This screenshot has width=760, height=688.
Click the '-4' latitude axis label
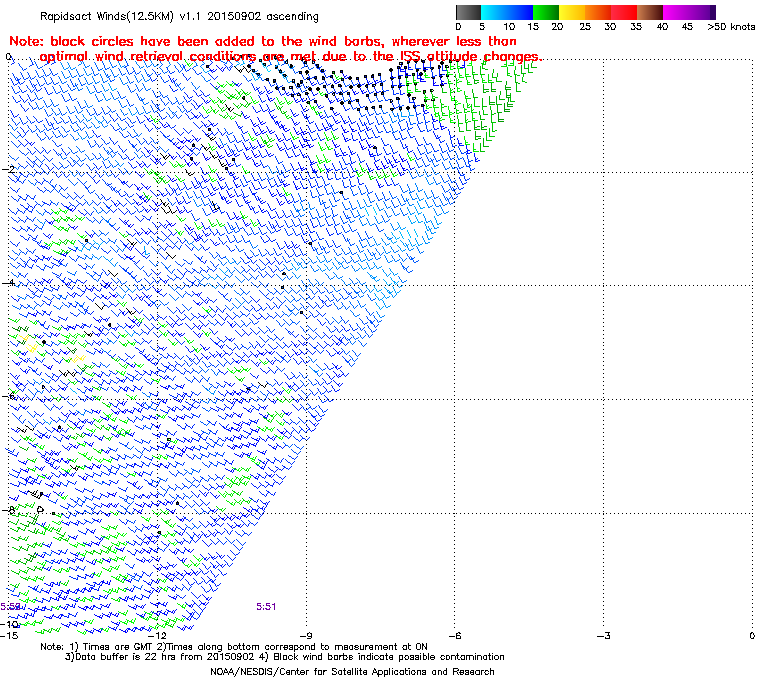click(8, 282)
